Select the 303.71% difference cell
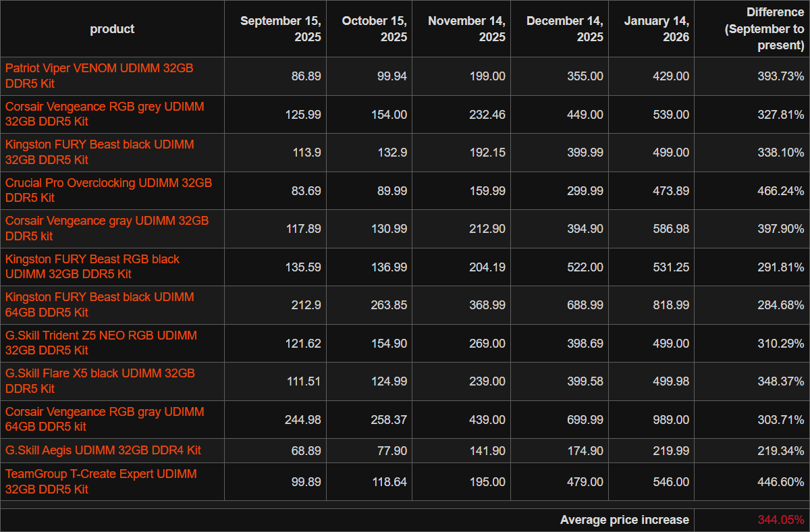This screenshot has width=810, height=532. (752, 419)
